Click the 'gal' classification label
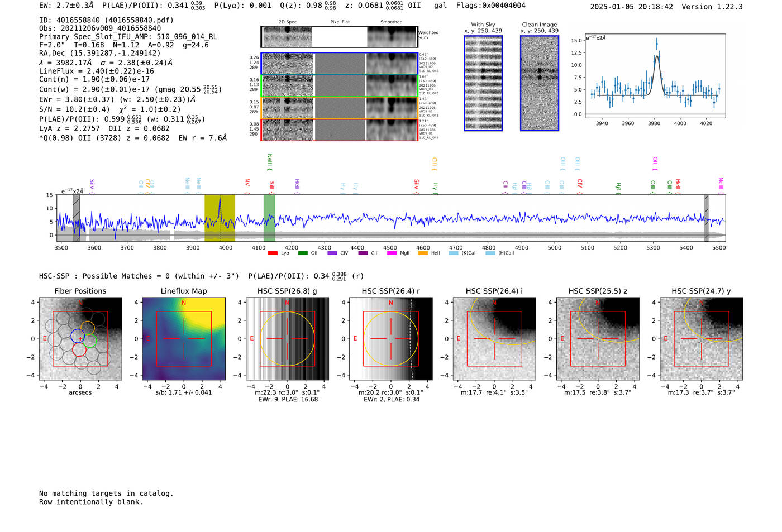The height and width of the screenshot is (532, 782). (x=441, y=6)
